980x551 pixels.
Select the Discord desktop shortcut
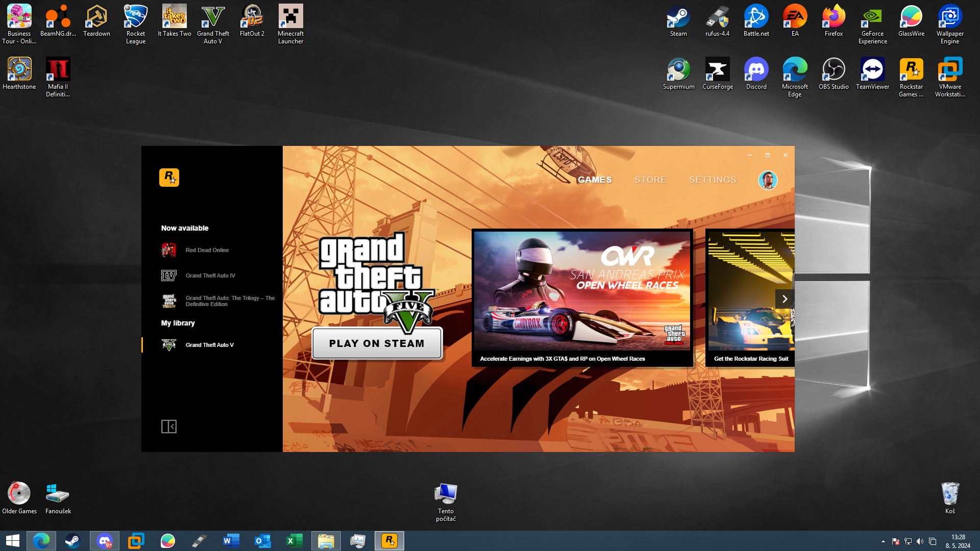click(x=756, y=73)
